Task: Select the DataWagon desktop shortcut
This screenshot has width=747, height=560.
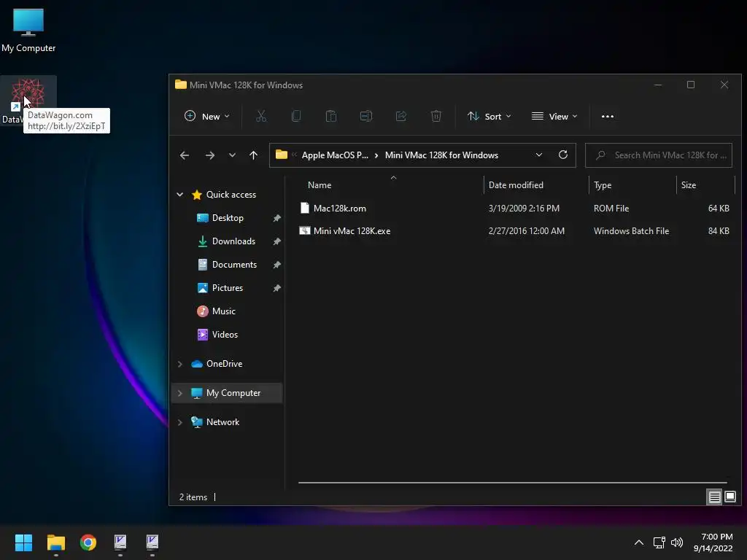Action: point(28,101)
